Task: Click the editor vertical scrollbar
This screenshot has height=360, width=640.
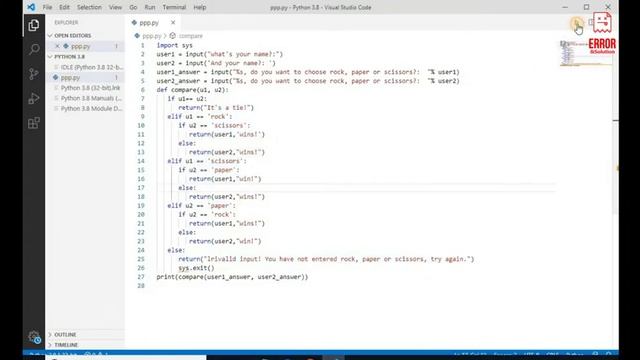Action: click(615, 127)
